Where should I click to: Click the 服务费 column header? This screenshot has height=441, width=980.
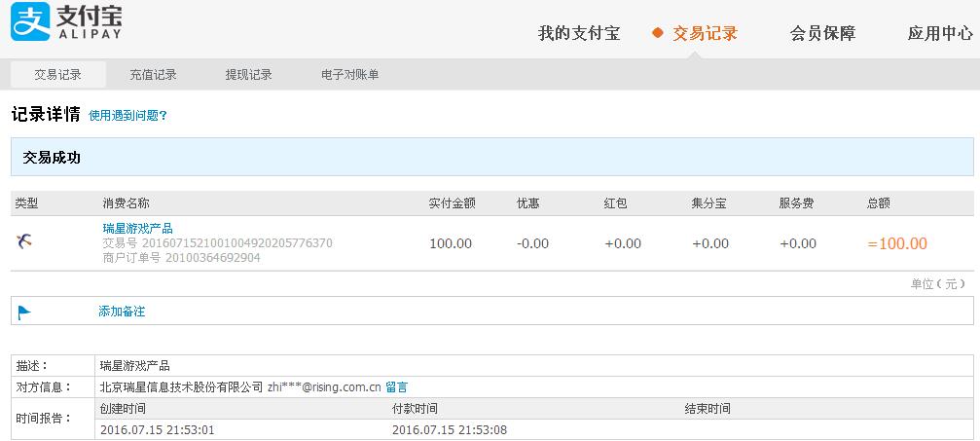click(x=796, y=203)
